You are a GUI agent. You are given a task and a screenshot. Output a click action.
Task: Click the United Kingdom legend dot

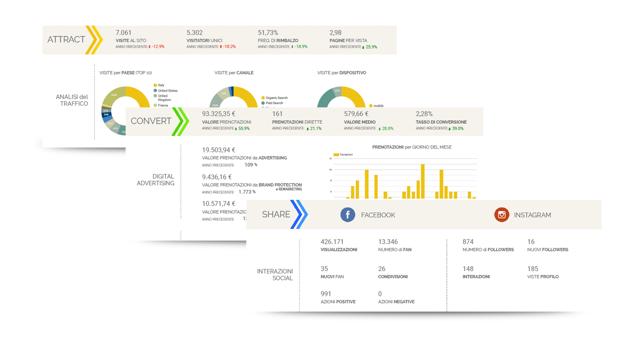(155, 96)
